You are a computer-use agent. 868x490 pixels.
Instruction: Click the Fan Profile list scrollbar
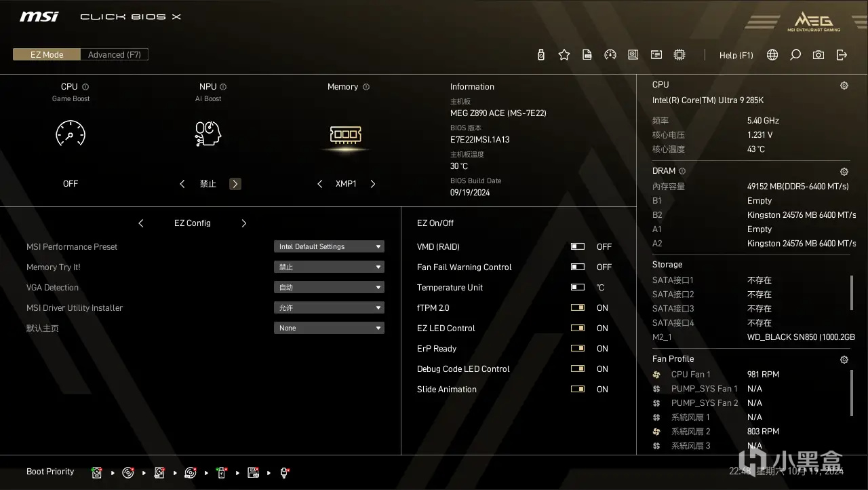tap(852, 392)
